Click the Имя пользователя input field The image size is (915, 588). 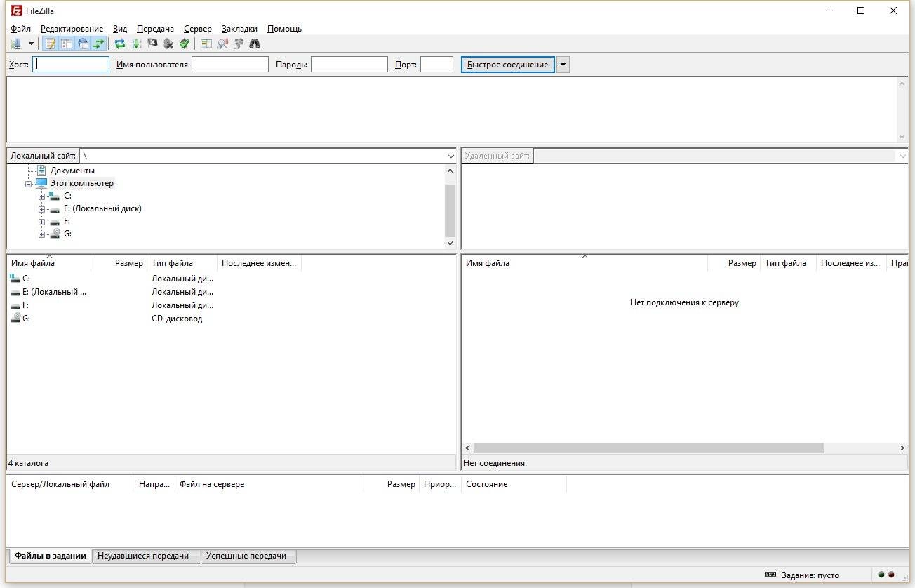click(x=230, y=65)
